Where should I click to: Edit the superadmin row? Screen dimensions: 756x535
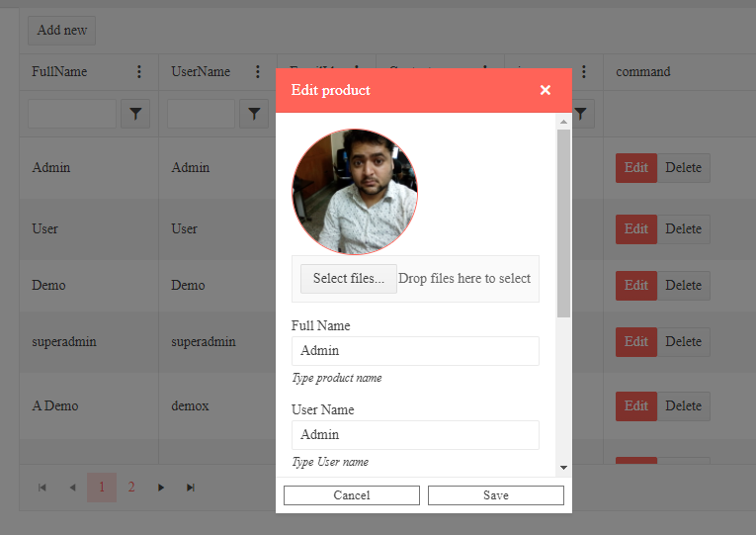[x=636, y=342]
